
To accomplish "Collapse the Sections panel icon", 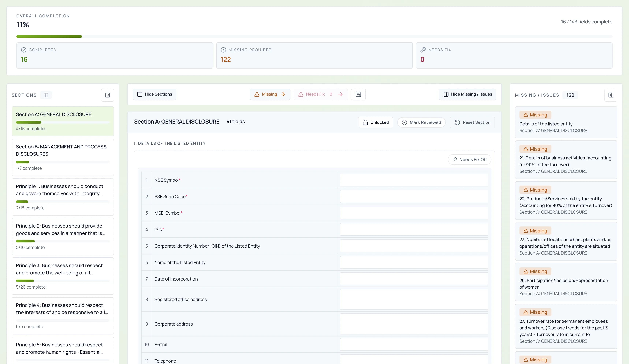I will (107, 95).
